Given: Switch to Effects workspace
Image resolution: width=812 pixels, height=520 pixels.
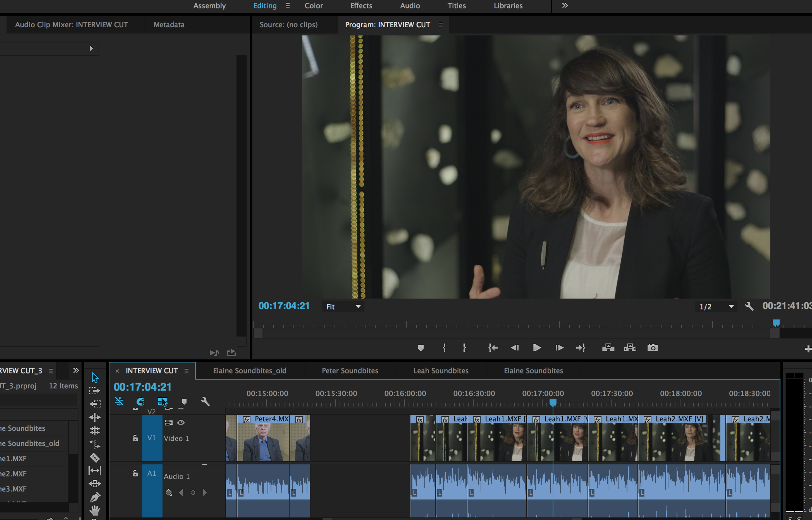Looking at the screenshot, I should (x=361, y=6).
